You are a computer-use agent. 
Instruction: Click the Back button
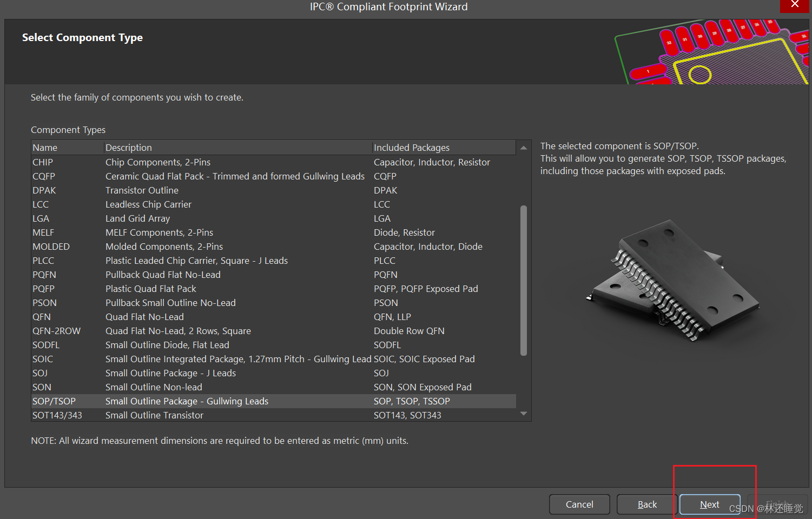[x=646, y=504]
